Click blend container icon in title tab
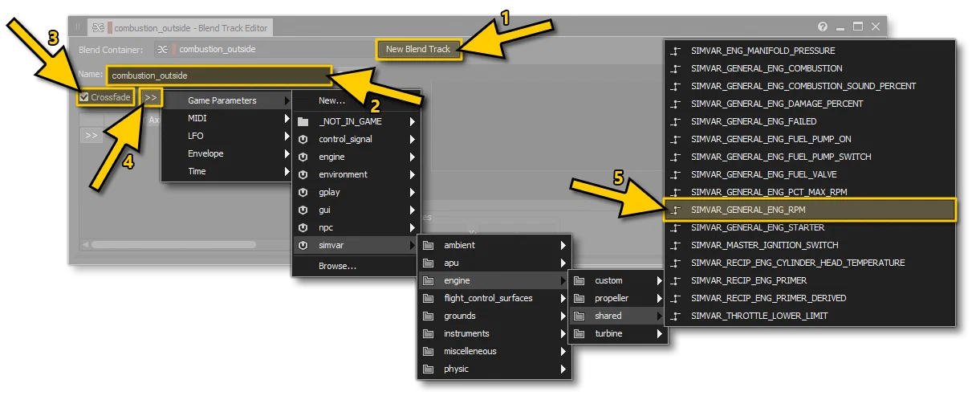The height and width of the screenshot is (396, 980). pyautogui.click(x=98, y=27)
